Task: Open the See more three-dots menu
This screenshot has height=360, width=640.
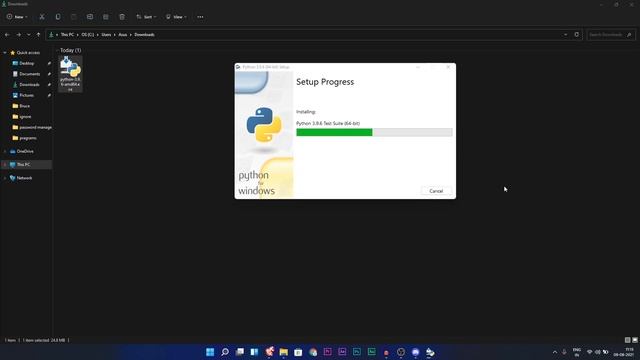Action: click(x=200, y=17)
